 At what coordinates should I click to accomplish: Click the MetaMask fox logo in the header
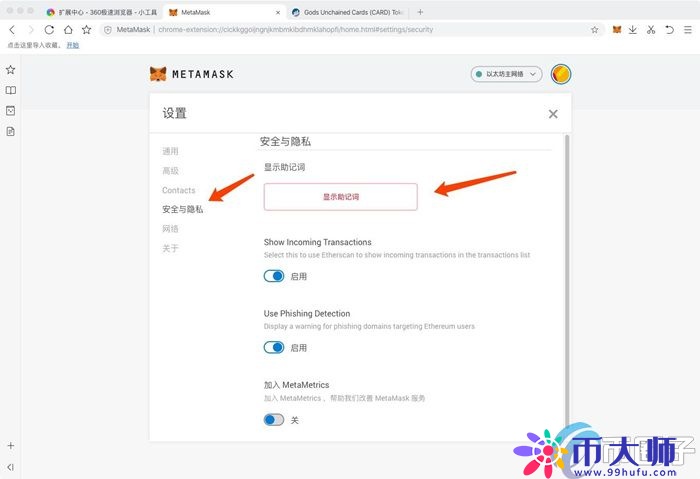click(158, 74)
